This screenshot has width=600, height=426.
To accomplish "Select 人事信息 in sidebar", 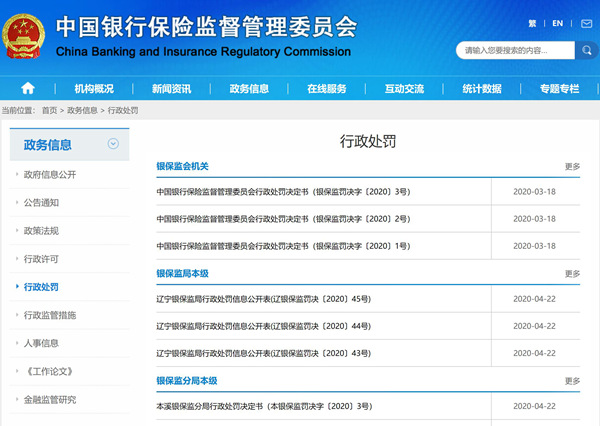I will tap(41, 343).
